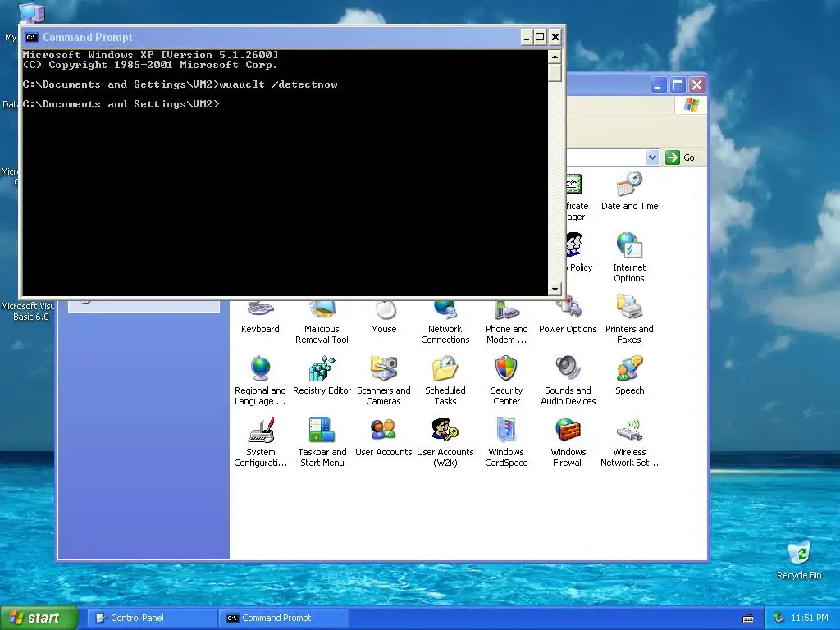Launch the Registry Editor icon

click(x=322, y=376)
